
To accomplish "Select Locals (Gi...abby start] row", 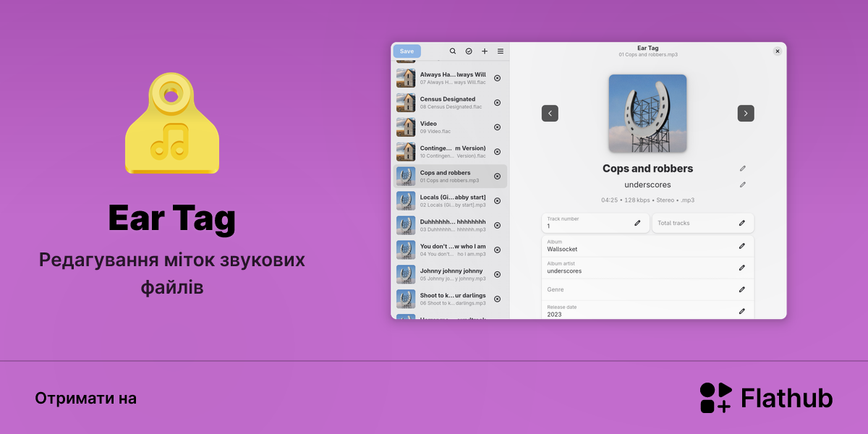I will 450,201.
